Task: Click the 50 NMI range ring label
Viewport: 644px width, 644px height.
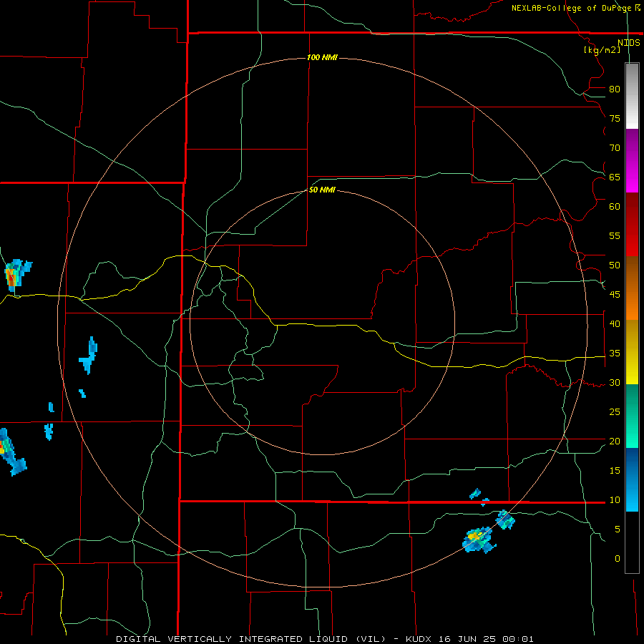Action: click(x=322, y=190)
